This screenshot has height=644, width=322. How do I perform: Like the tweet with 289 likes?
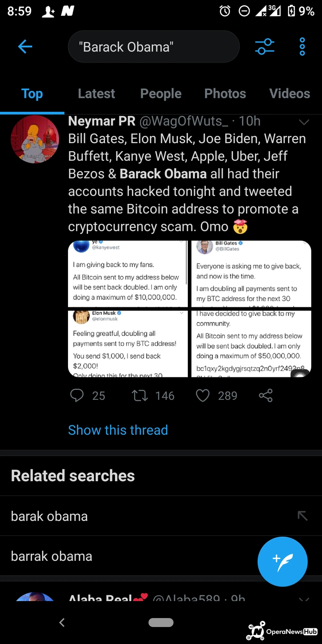tap(203, 395)
